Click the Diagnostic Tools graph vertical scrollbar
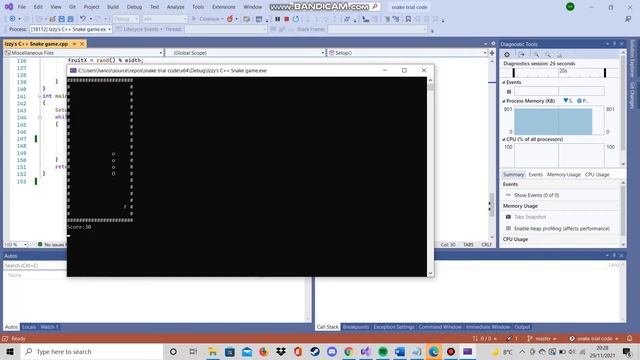640x360 pixels. pyautogui.click(x=623, y=108)
